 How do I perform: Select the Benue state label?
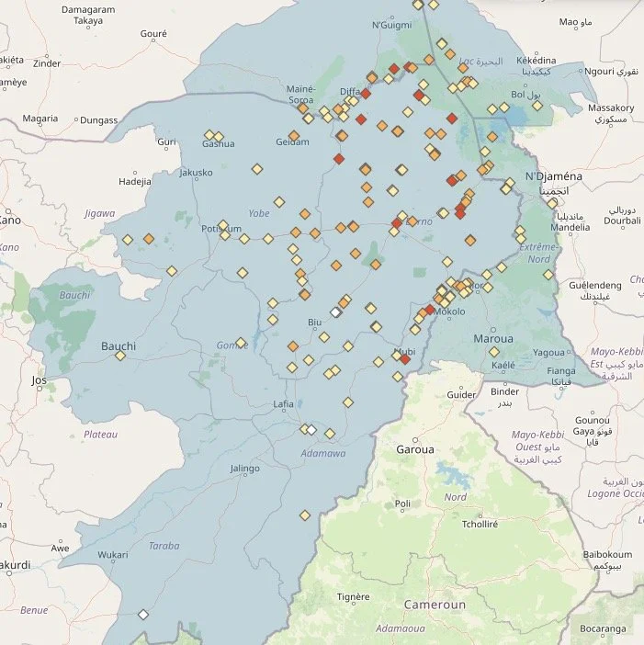(x=34, y=610)
